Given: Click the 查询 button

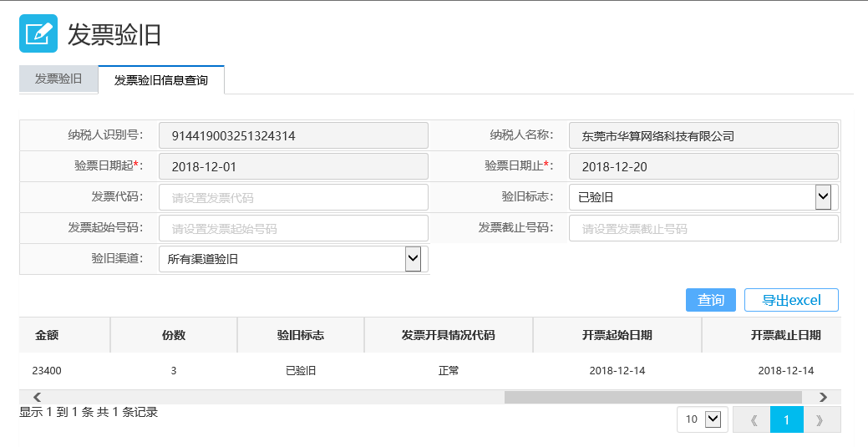Looking at the screenshot, I should point(711,300).
